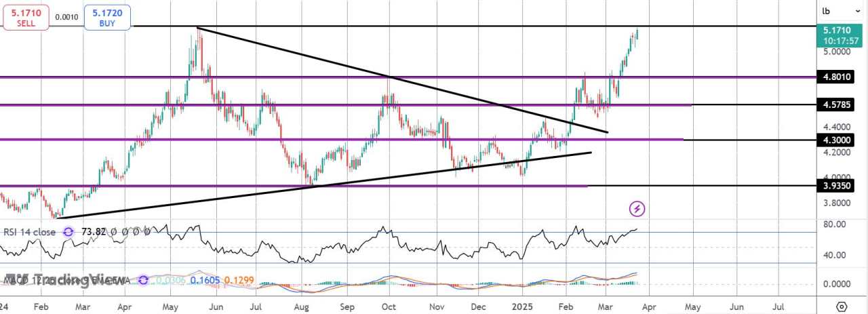Select the RSI 14 close legend label
The image size is (868, 314).
(30, 231)
